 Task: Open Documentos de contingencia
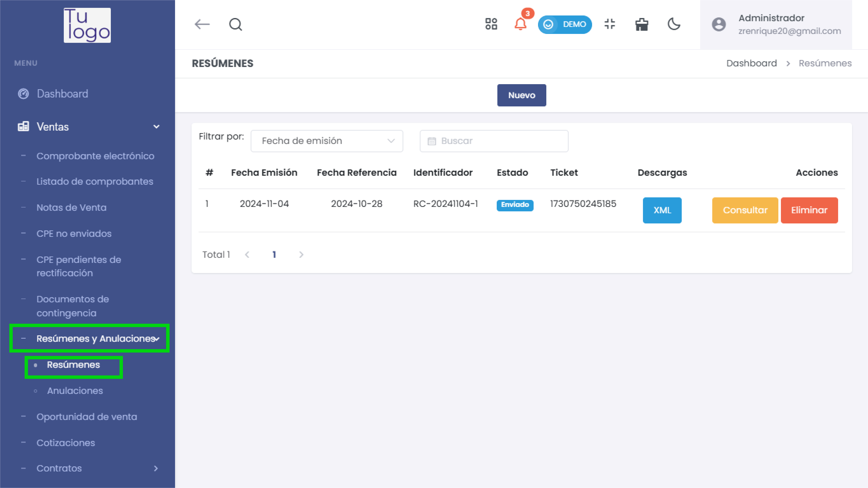[x=73, y=306]
